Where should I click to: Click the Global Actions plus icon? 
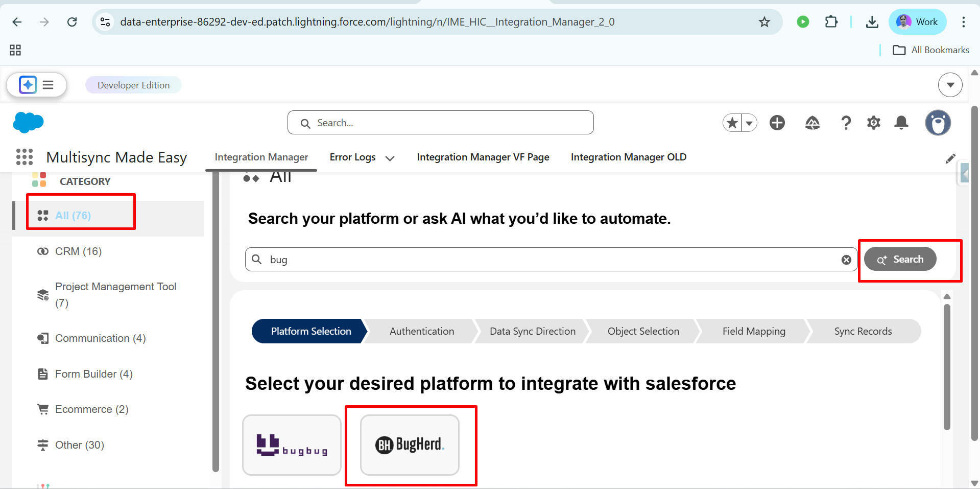pos(777,123)
